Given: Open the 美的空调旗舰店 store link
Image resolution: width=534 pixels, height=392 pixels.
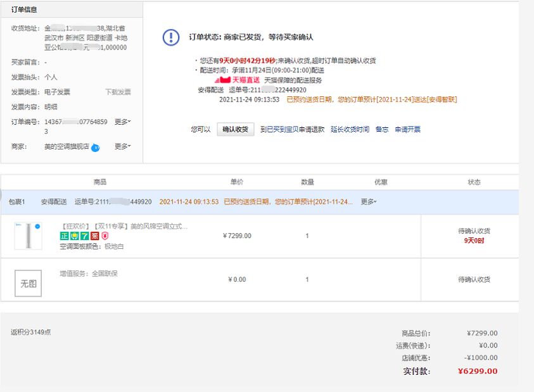Looking at the screenshot, I should click(x=67, y=146).
